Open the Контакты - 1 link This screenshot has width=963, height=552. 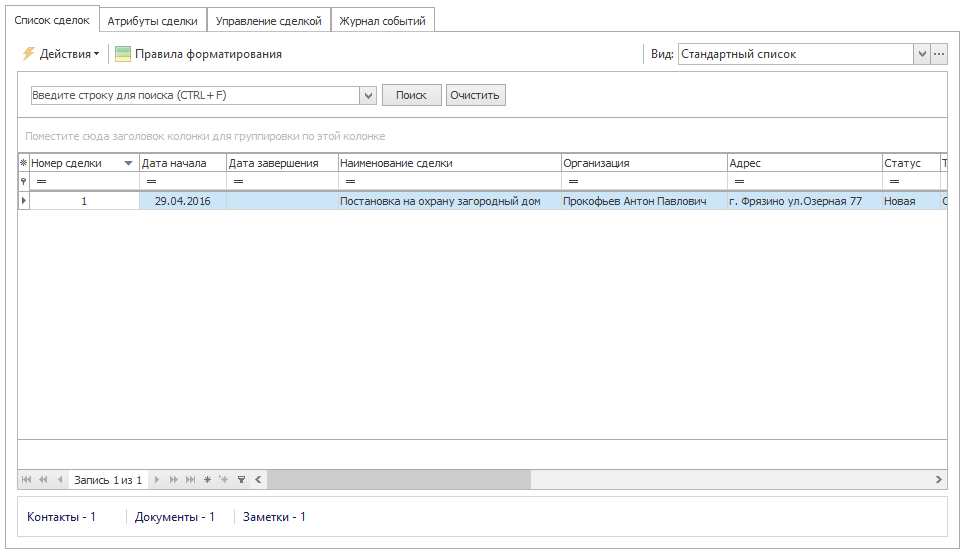61,517
